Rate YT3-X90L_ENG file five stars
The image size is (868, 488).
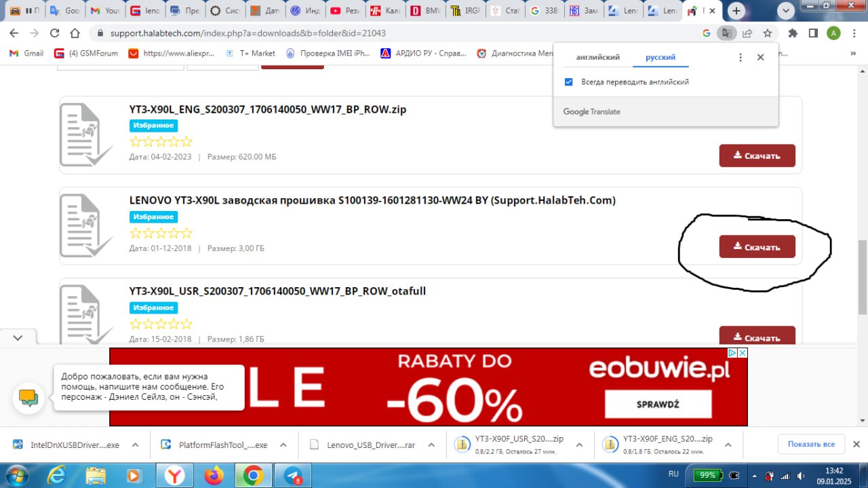click(186, 142)
